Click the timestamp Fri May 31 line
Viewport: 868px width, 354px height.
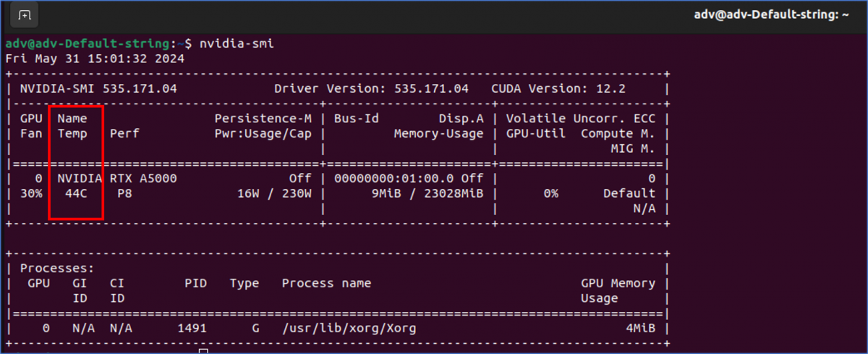pyautogui.click(x=95, y=59)
